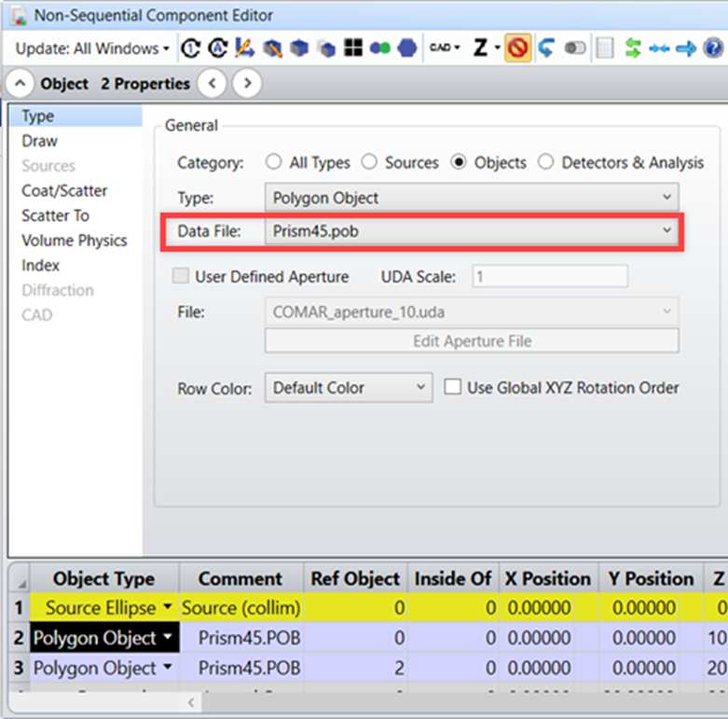Open the Update: All Windows menu

92,48
